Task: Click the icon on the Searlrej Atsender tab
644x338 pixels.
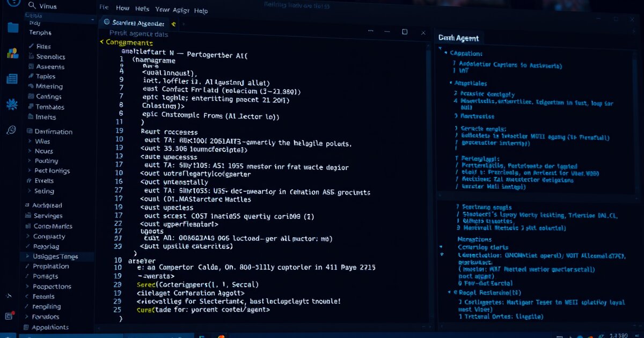Action: pos(107,23)
